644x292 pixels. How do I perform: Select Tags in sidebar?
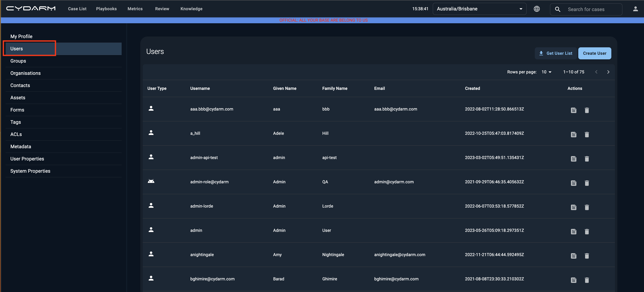coord(64,122)
